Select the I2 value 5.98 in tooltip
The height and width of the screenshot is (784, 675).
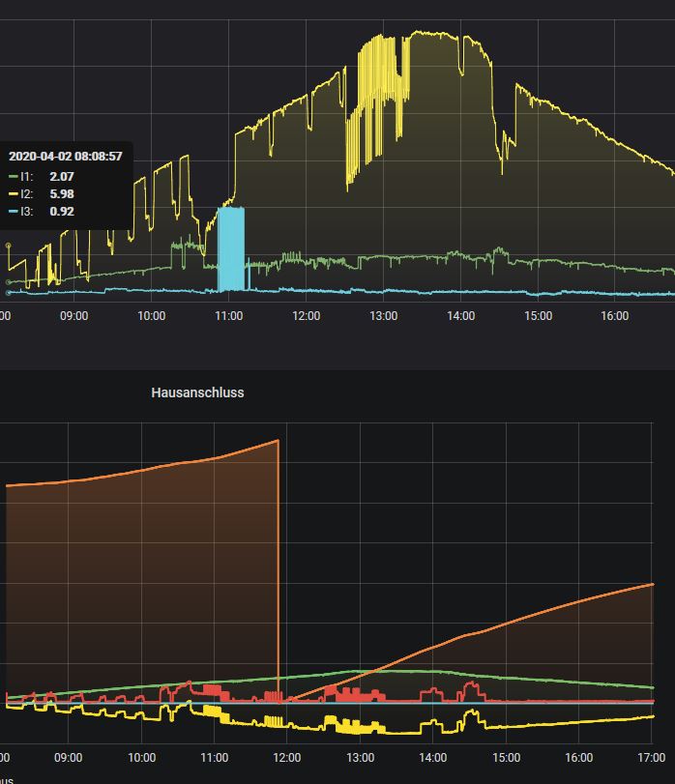click(62, 194)
